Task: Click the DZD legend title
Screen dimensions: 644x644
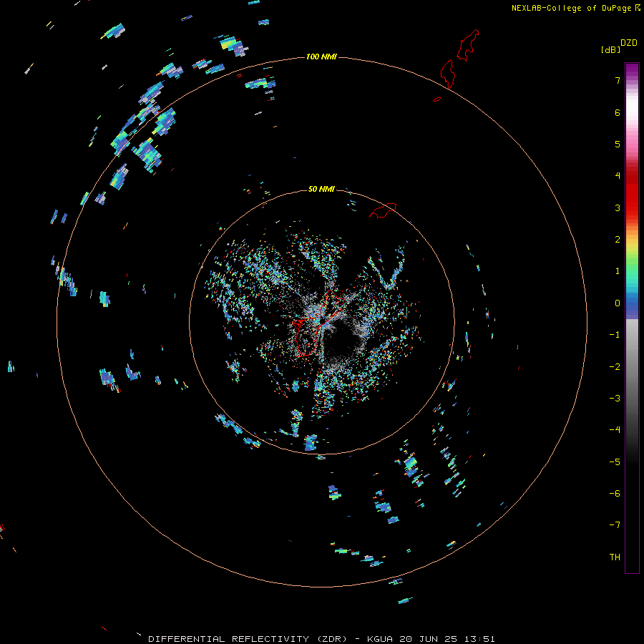Action: point(629,43)
